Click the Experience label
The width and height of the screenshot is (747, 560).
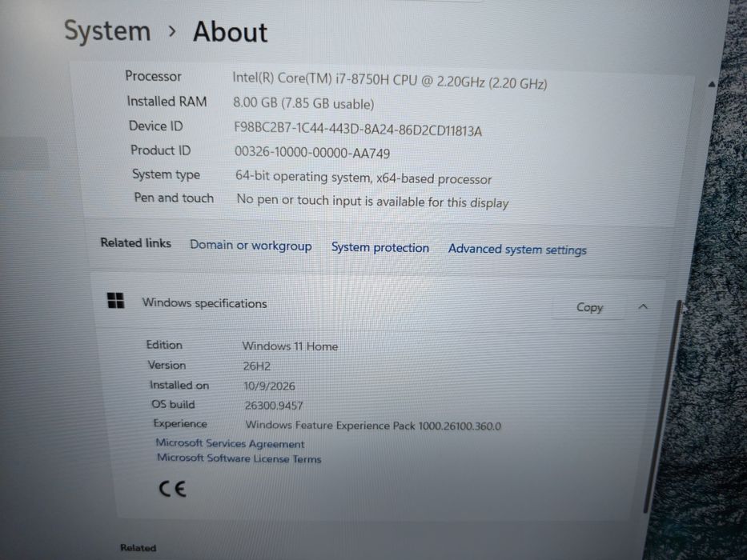(180, 423)
